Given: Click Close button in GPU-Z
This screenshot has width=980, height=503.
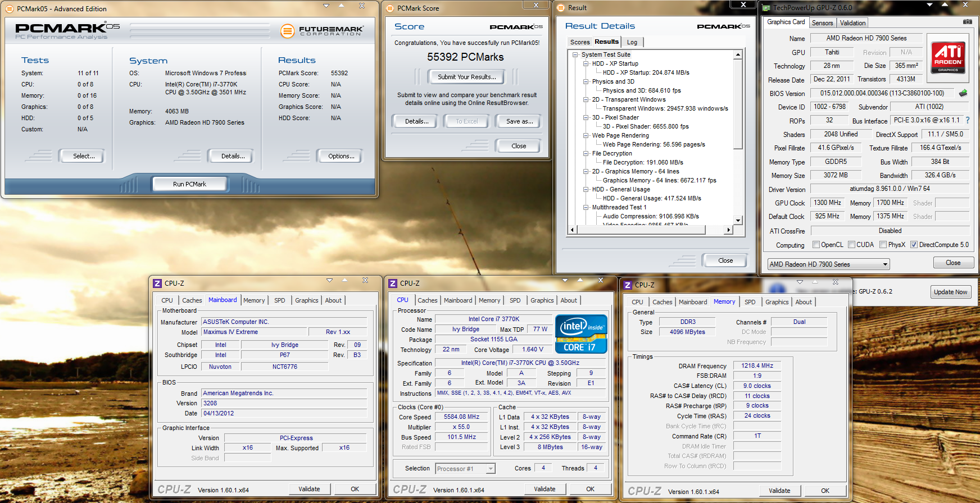Looking at the screenshot, I should tap(953, 263).
